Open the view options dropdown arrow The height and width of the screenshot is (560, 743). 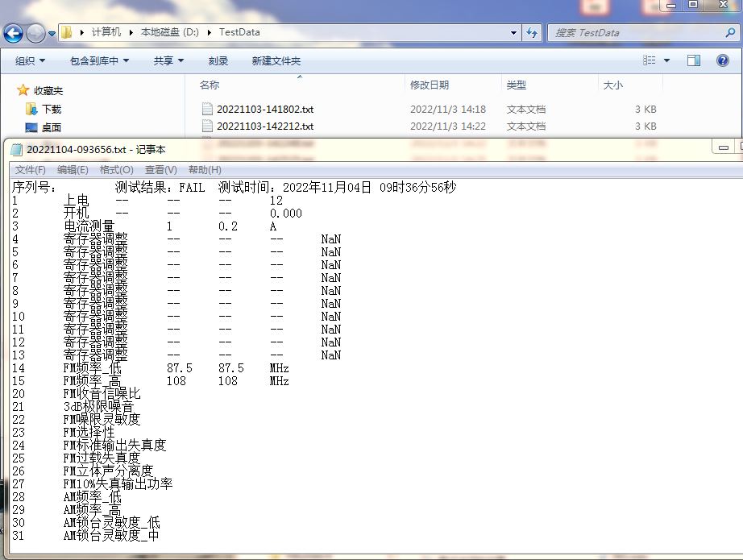[666, 60]
